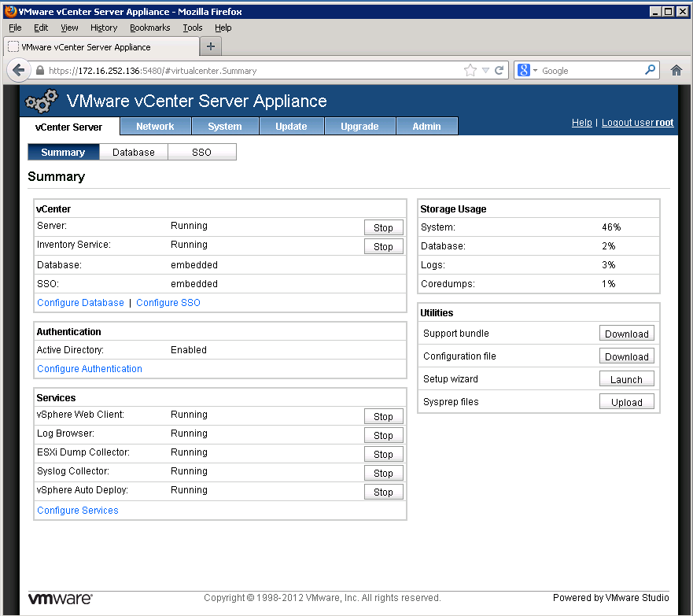
Task: Select the SSO sub-tab
Action: click(202, 152)
